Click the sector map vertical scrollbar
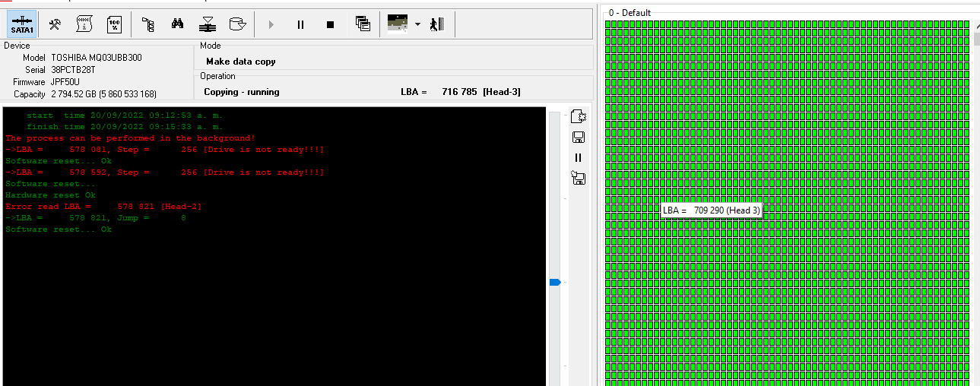This screenshot has height=386, width=980. (975, 203)
